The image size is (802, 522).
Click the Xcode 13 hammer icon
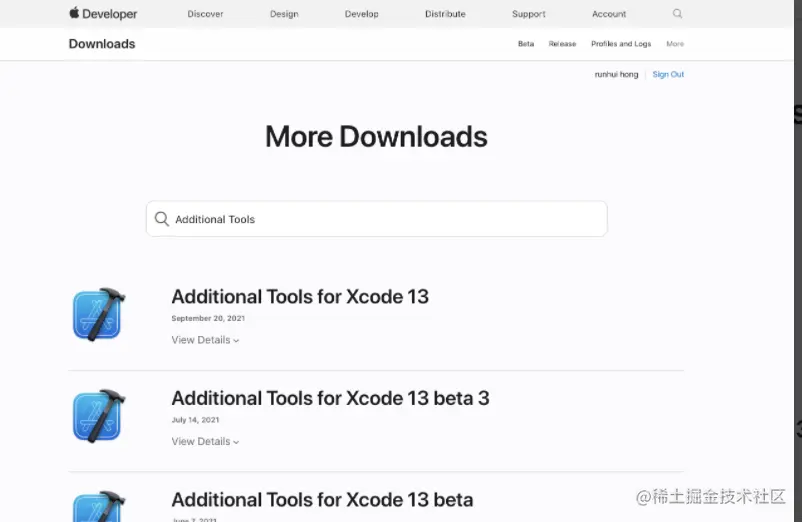99,314
